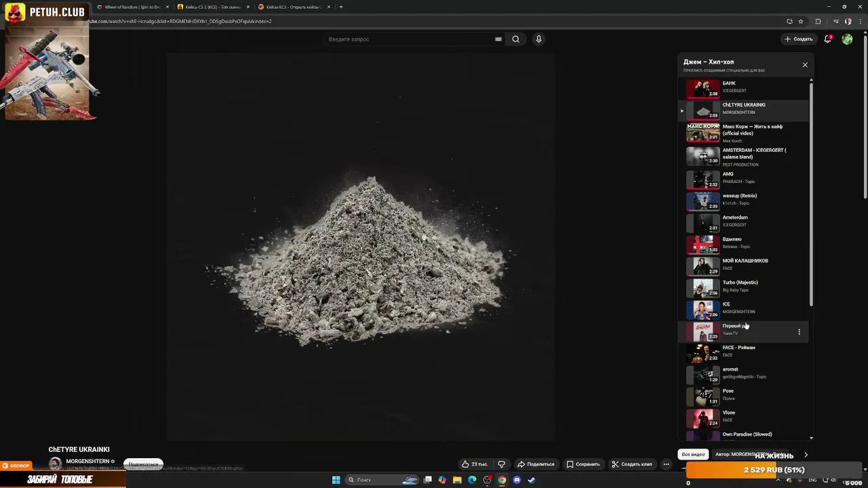Image resolution: width=868 pixels, height=488 pixels.
Task: Click the playlist panel scrollbar
Action: coord(811,193)
